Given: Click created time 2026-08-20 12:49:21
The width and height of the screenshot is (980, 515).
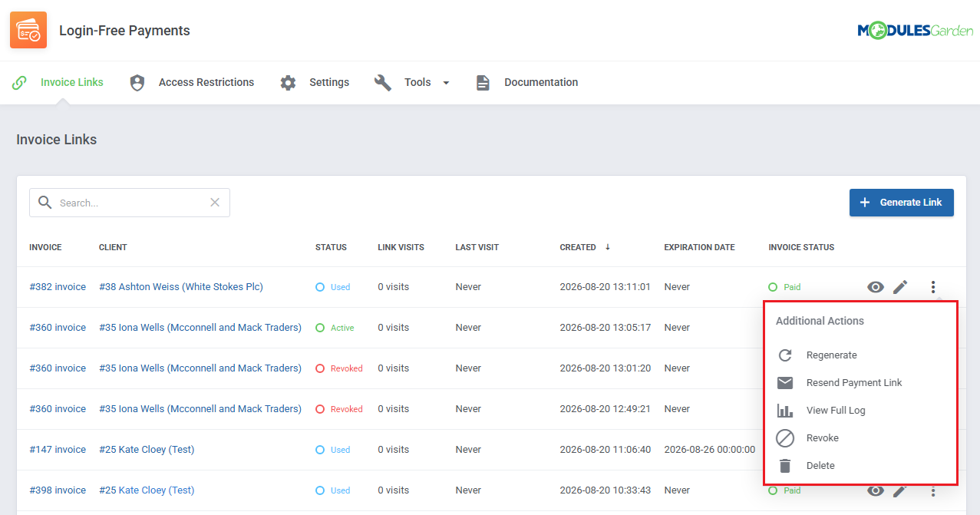Looking at the screenshot, I should (605, 409).
